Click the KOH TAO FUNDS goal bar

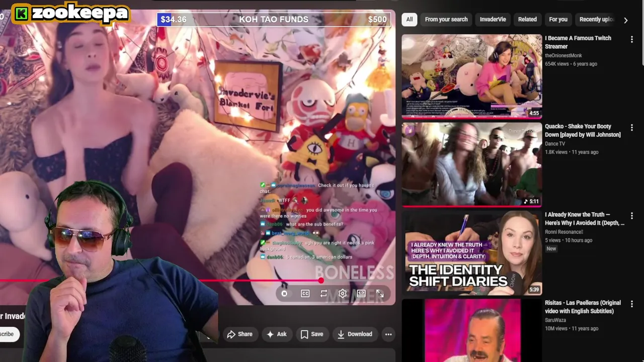[274, 20]
